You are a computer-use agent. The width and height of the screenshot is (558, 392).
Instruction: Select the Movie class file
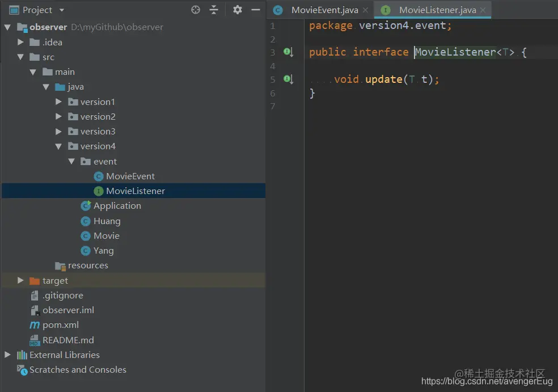click(107, 235)
